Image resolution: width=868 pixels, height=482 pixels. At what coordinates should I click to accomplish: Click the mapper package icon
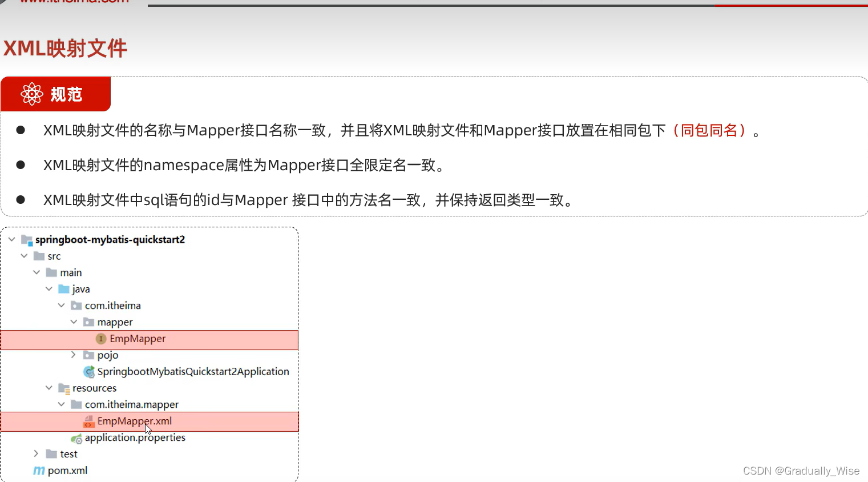pos(88,322)
